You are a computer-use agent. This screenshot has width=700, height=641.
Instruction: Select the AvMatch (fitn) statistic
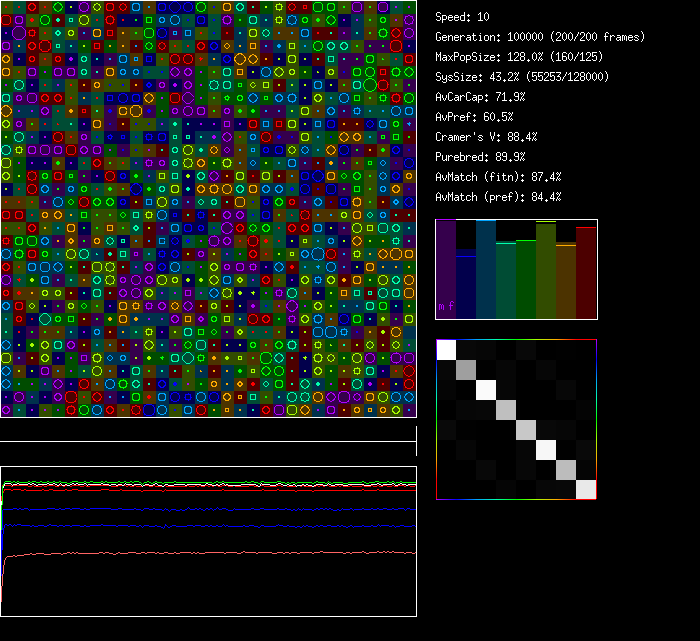[498, 177]
